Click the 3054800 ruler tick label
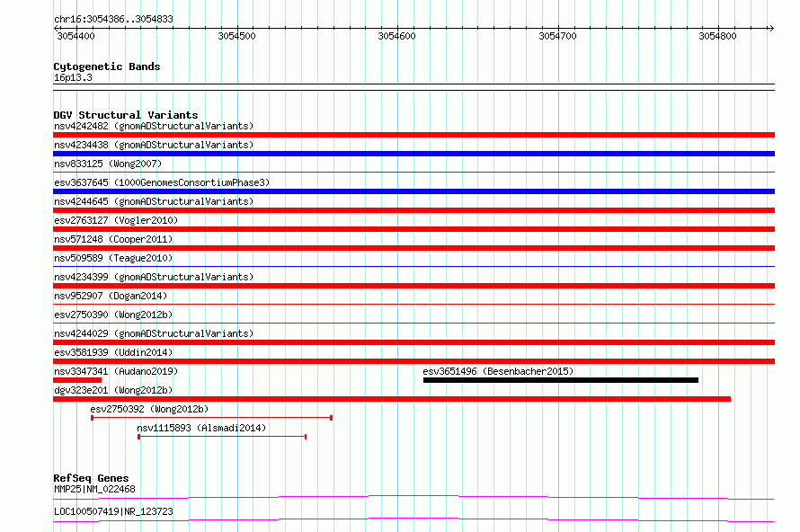800x532 pixels. 718,36
